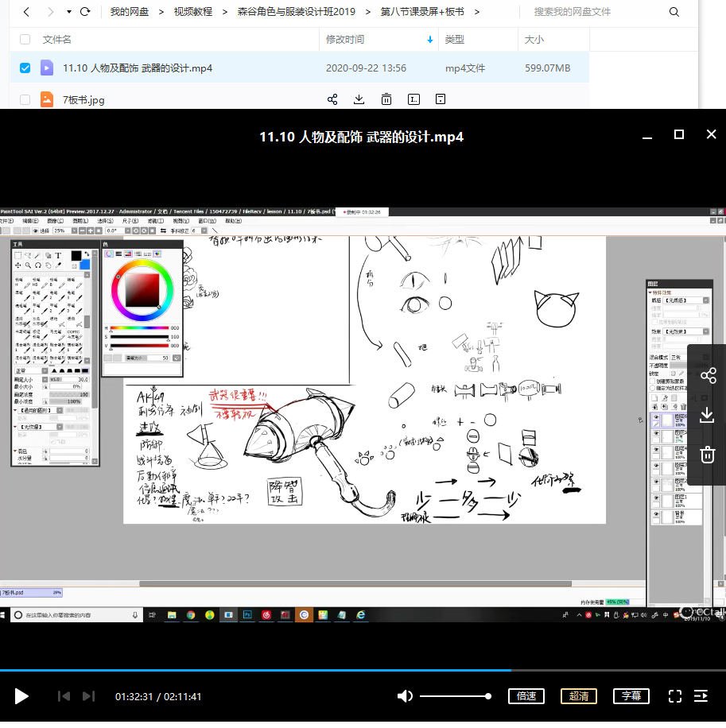Click the 字幕 subtitles button

[631, 695]
